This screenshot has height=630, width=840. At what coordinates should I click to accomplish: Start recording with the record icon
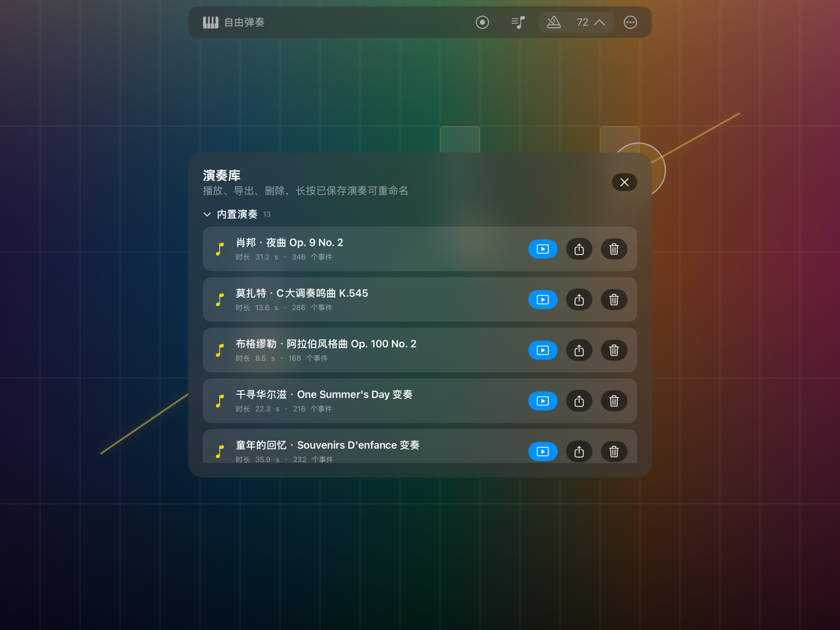coord(482,23)
